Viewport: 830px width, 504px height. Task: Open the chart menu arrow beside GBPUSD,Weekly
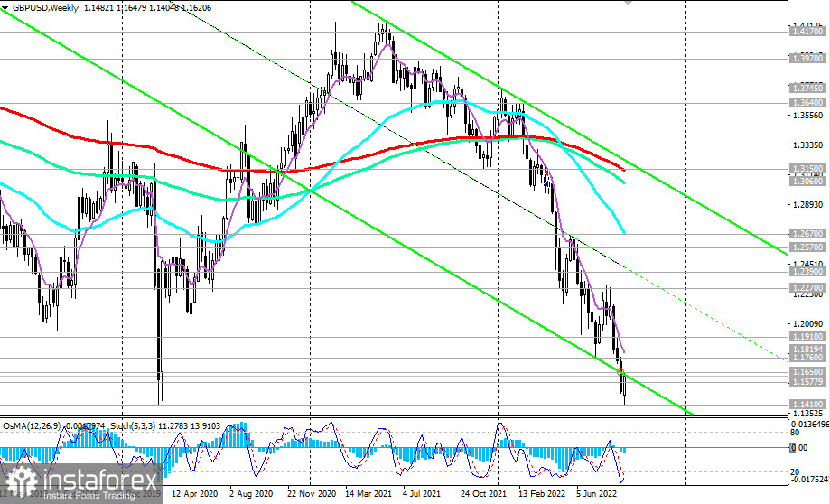5,8
